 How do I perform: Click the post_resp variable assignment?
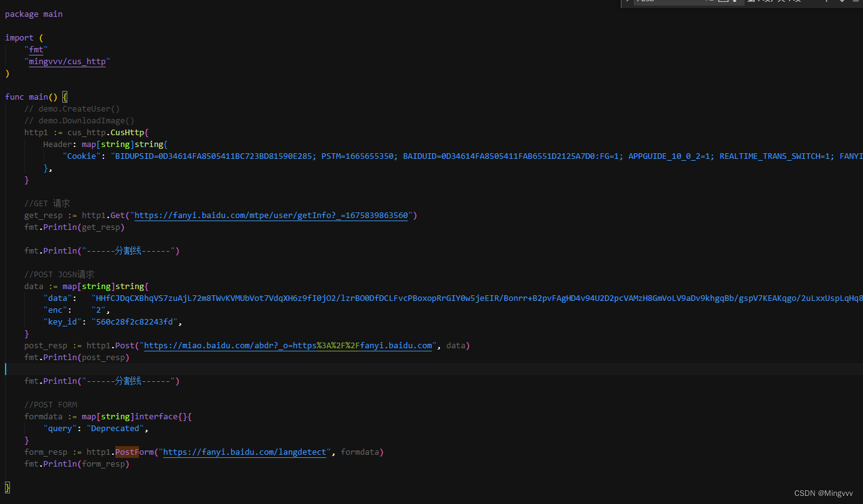(46, 346)
